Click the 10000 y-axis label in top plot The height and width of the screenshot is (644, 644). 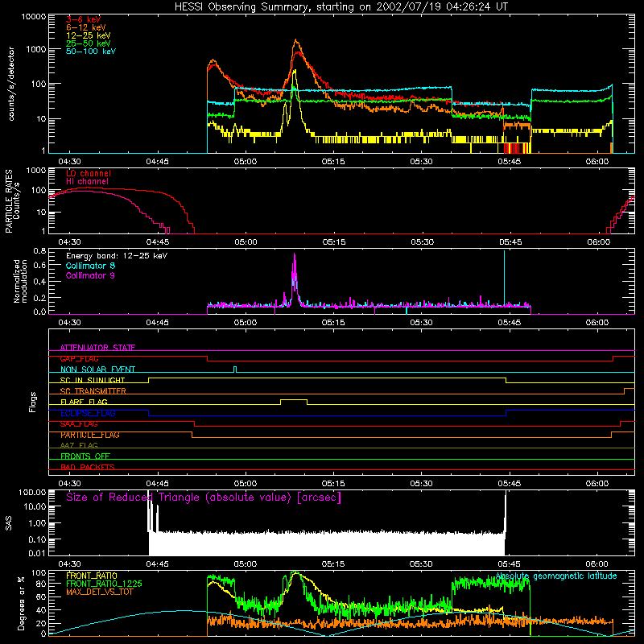[33, 17]
